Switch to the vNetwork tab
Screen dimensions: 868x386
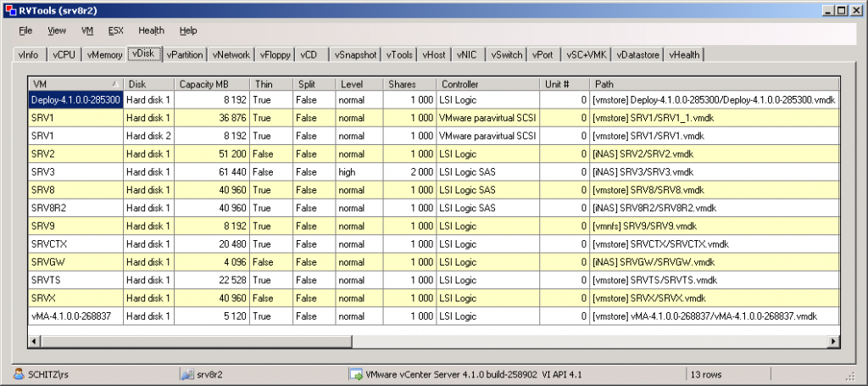click(x=231, y=55)
